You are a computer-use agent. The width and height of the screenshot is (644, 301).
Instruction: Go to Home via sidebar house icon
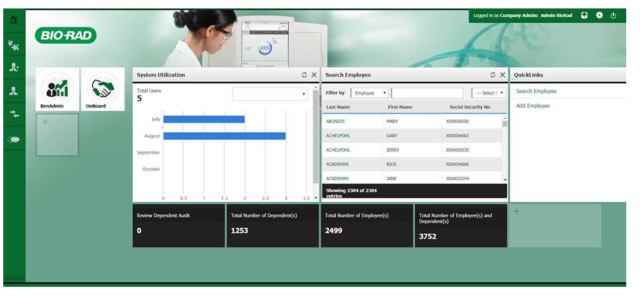13,20
